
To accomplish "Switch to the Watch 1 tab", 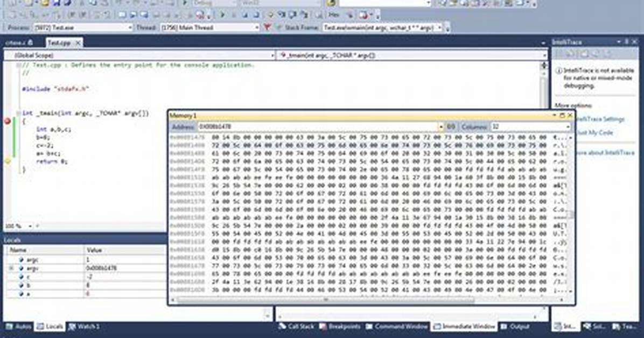I will (84, 327).
